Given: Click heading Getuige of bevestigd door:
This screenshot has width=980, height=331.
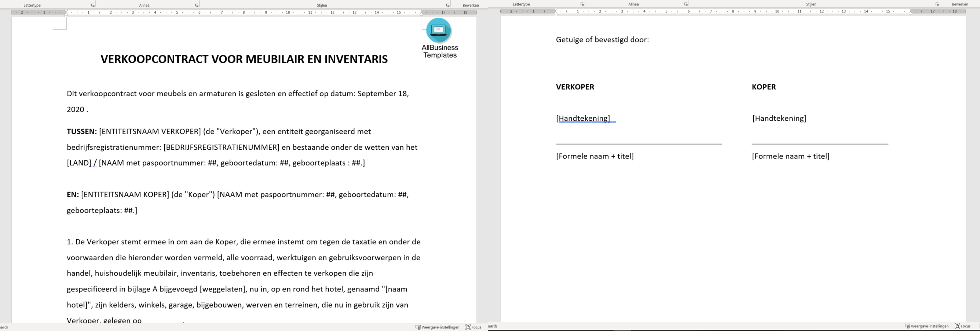Looking at the screenshot, I should (x=602, y=40).
